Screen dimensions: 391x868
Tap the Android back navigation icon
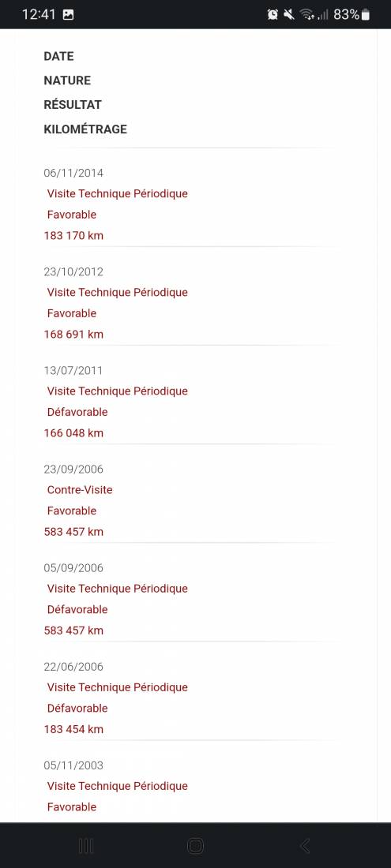305,845
